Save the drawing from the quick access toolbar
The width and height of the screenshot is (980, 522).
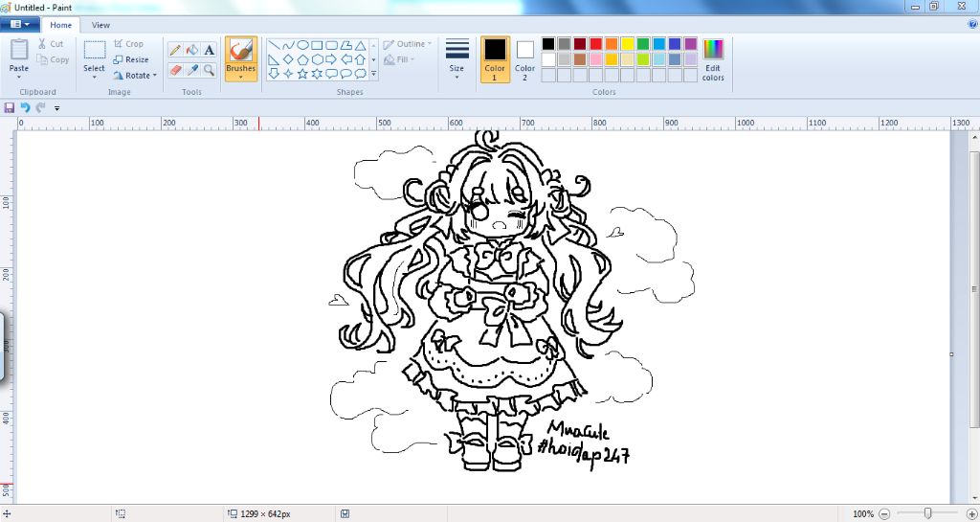tap(10, 108)
